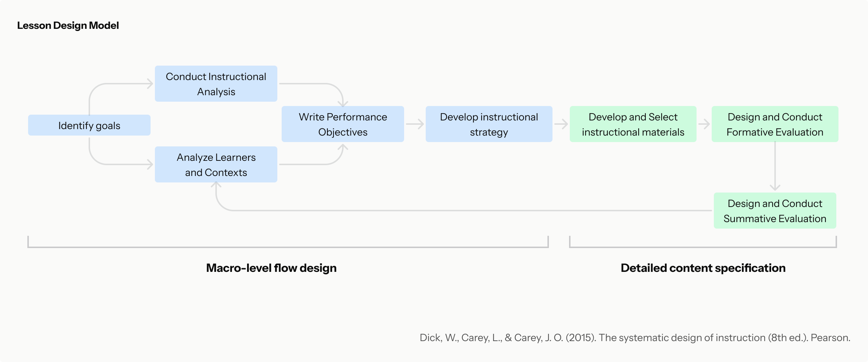The image size is (868, 362).
Task: Select the Analyze Learners and Contexts box
Action: click(216, 164)
